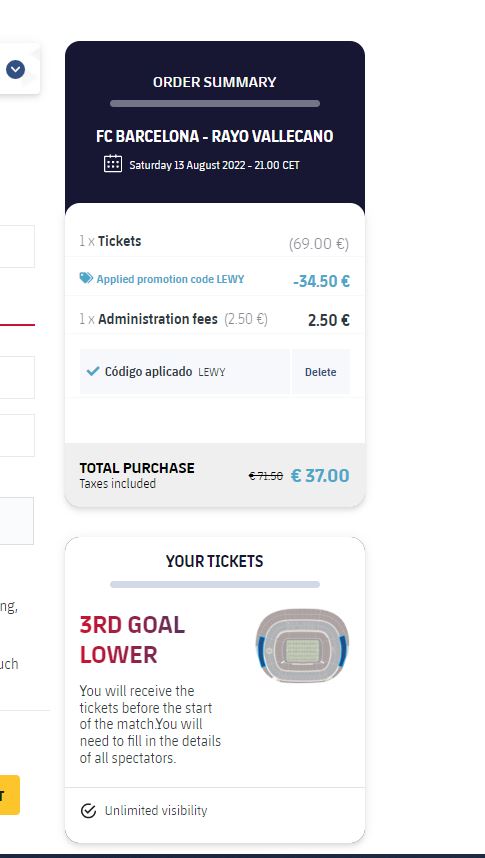Click the Applied promotion code LEWY text
485x858 pixels.
point(170,279)
